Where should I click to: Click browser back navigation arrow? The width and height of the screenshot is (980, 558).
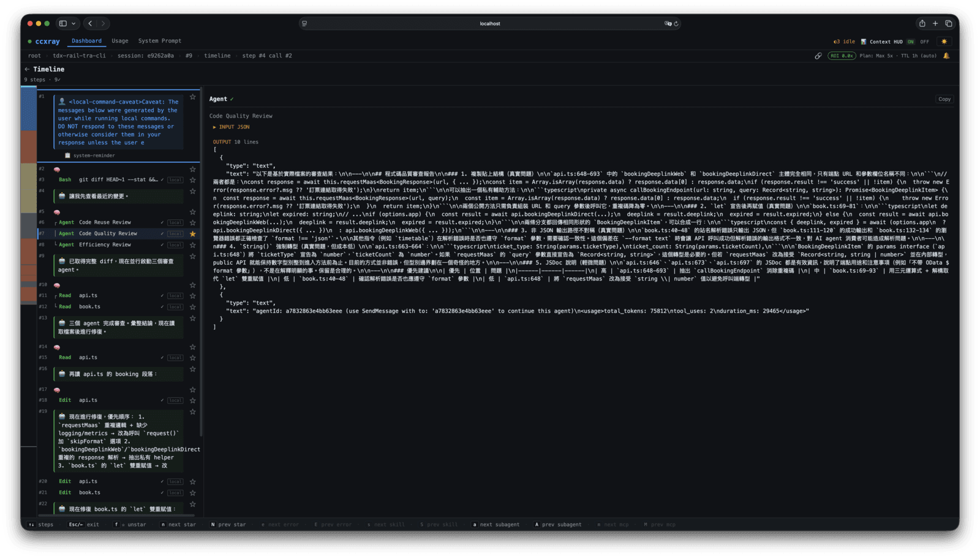pyautogui.click(x=90, y=23)
